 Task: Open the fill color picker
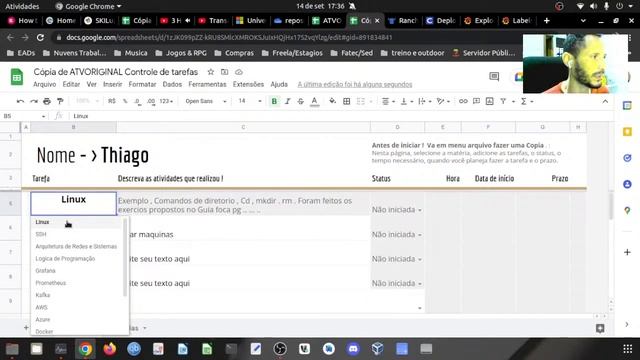coord(333,101)
